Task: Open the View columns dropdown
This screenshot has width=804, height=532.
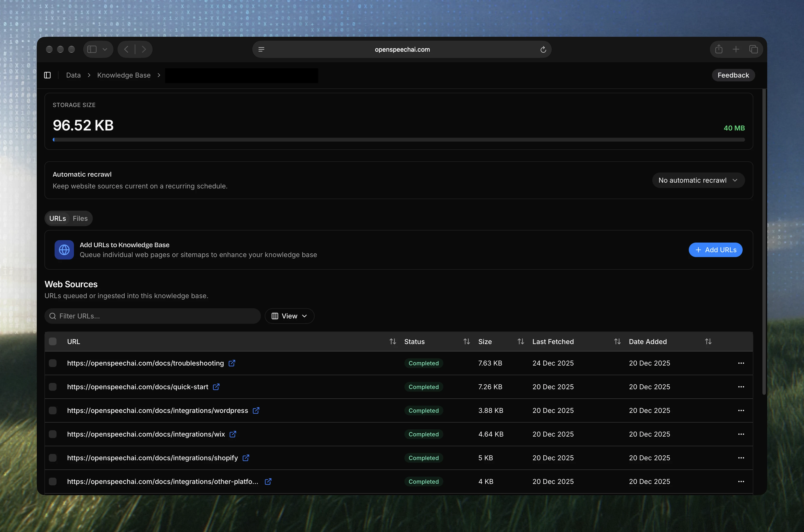Action: coord(289,316)
